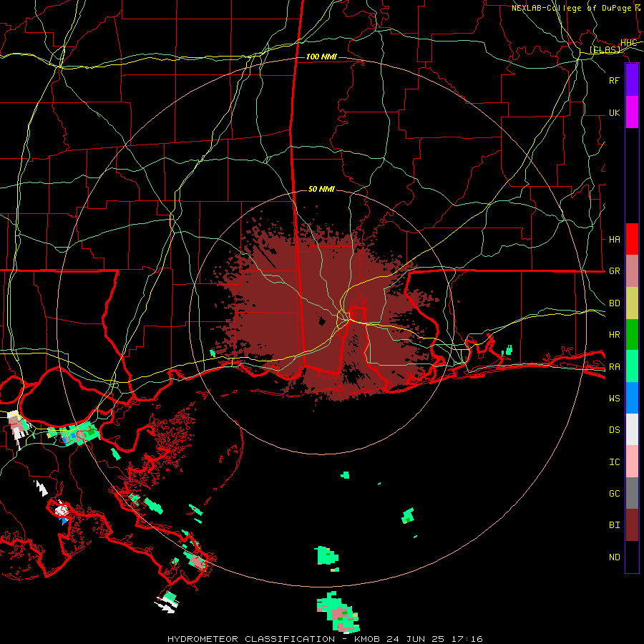Click the white DS legend swatch
Viewport: 644px width, 644px height.
(632, 429)
